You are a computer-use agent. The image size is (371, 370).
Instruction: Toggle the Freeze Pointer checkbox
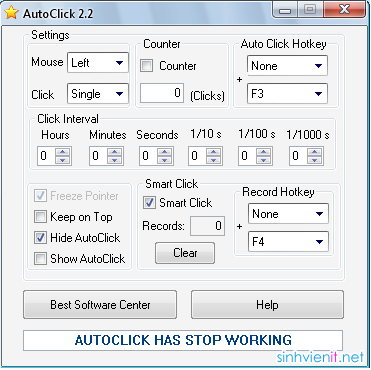click(x=40, y=196)
